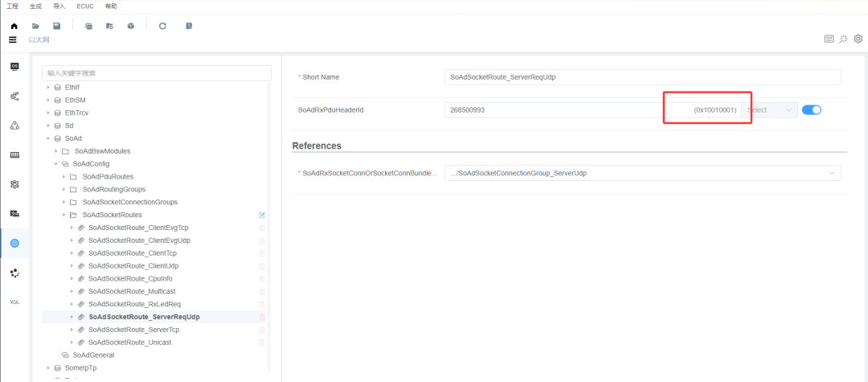The width and height of the screenshot is (868, 382).
Task: Select SoAdSocketRoute_RxLedReq in tree
Action: pyautogui.click(x=134, y=304)
